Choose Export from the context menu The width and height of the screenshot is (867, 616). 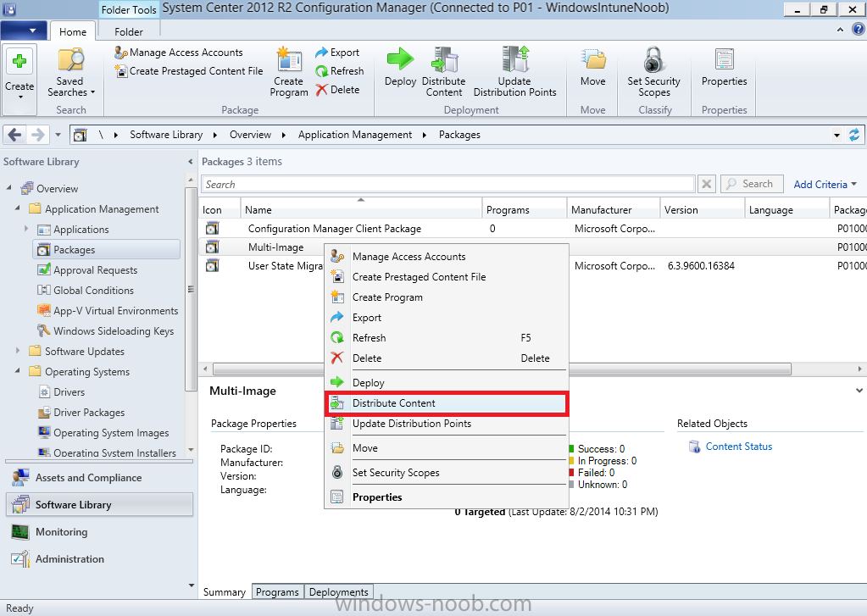click(x=447, y=318)
